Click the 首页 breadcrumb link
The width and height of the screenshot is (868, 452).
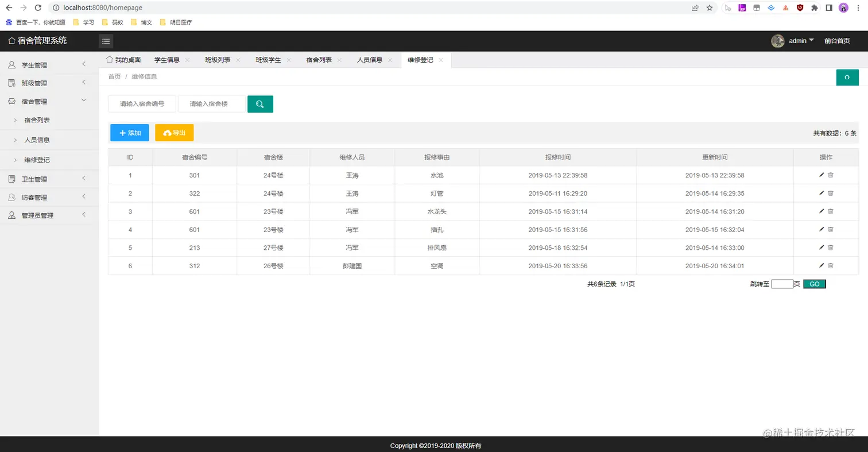pyautogui.click(x=114, y=76)
